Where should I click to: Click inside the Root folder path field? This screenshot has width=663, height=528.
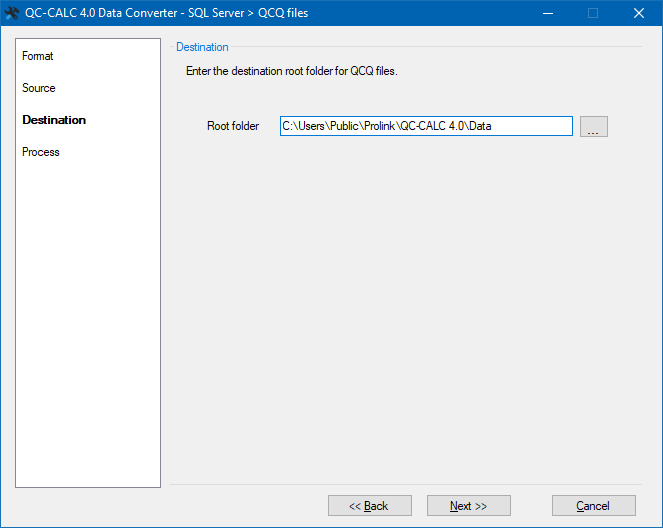point(426,126)
